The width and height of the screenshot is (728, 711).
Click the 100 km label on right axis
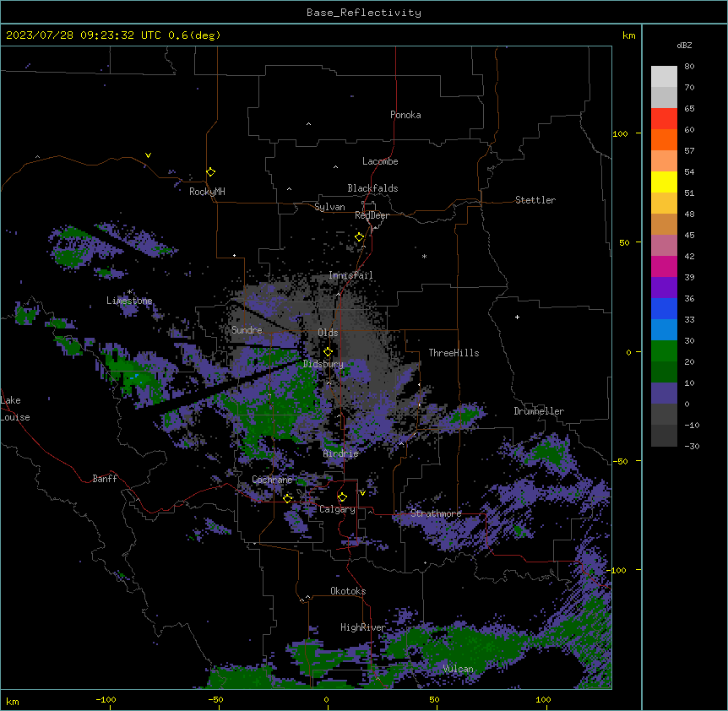[x=620, y=133]
